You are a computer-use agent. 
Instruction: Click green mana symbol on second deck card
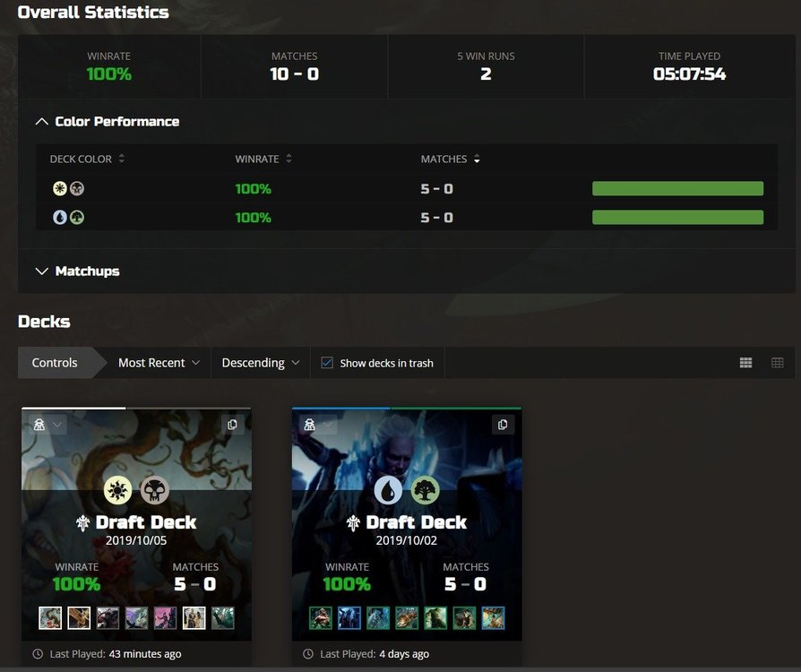tap(425, 490)
